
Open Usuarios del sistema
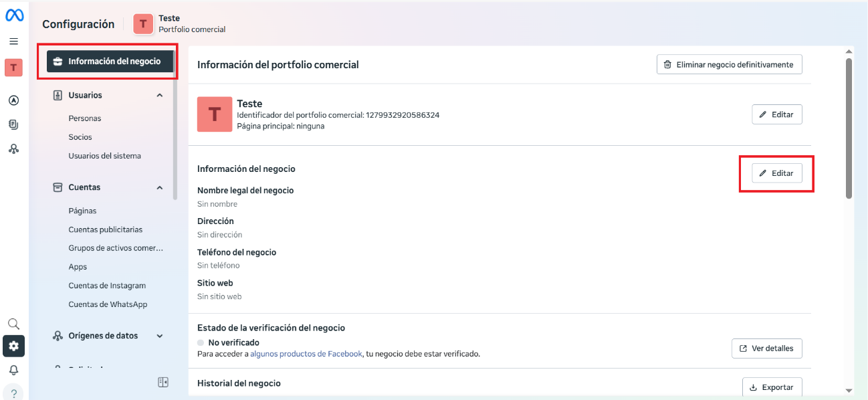pyautogui.click(x=105, y=156)
